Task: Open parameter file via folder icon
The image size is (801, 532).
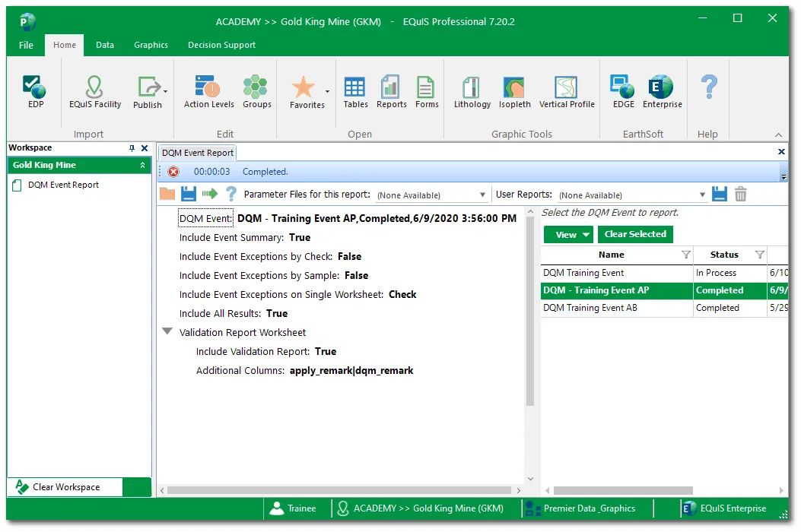Action: (x=167, y=194)
